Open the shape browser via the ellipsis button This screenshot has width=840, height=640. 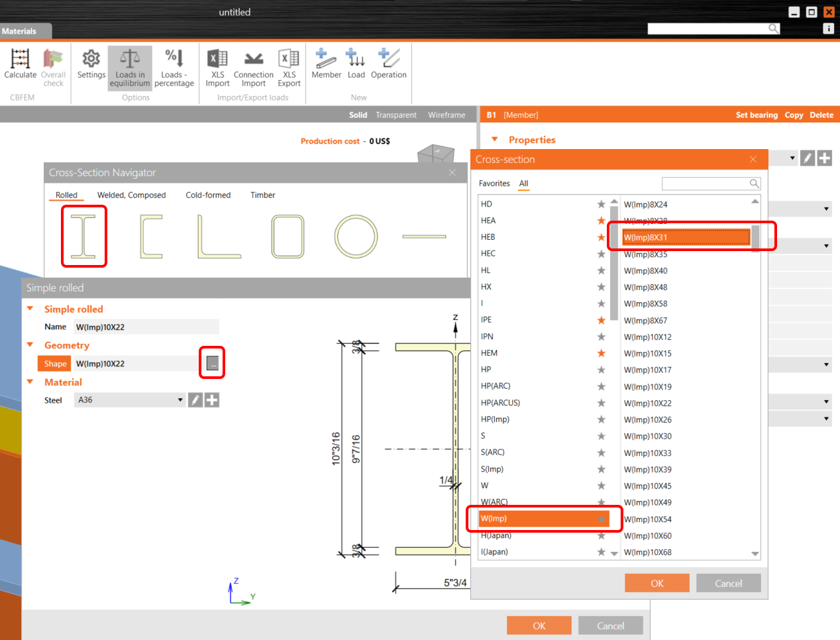pyautogui.click(x=212, y=362)
